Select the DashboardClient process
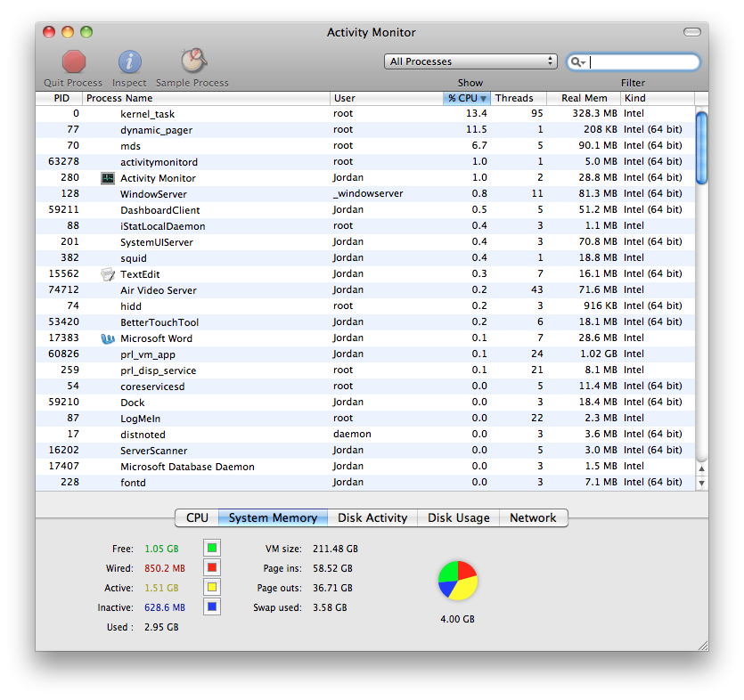Viewport: 744px width, 700px height. coord(365,210)
